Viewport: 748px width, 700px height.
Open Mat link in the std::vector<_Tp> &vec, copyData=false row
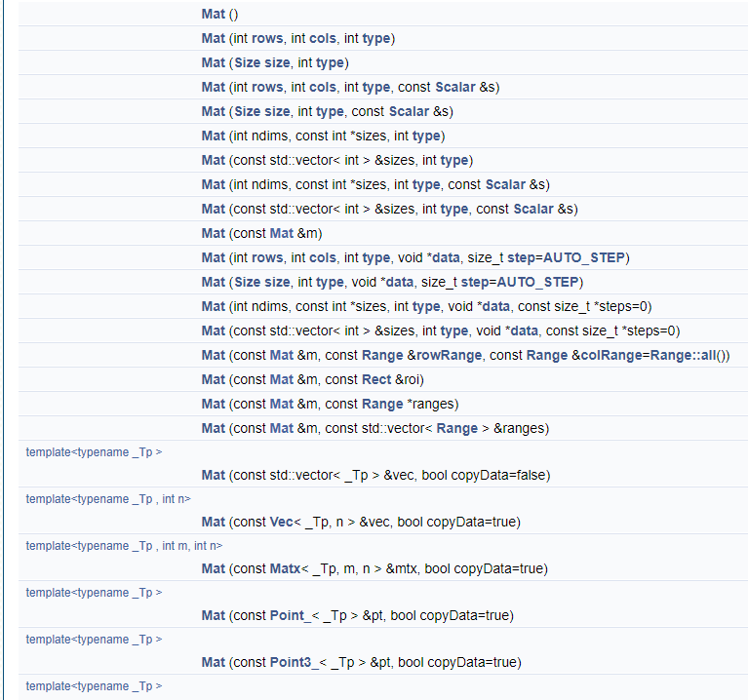[213, 475]
